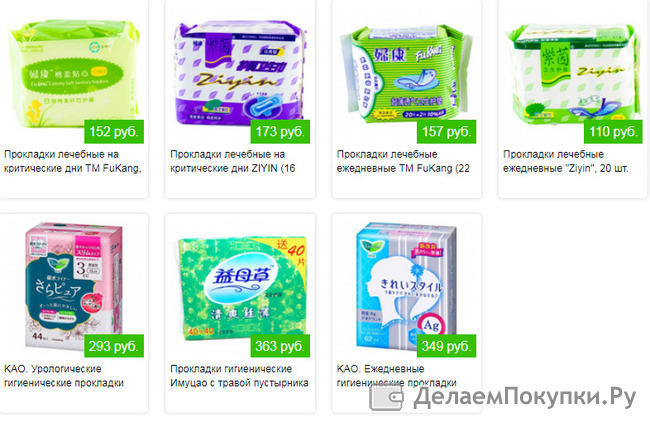Viewport: 650px width, 426px height.
Task: Open link Прокладки лечебные на критические дни ZIYIN
Action: (x=233, y=161)
